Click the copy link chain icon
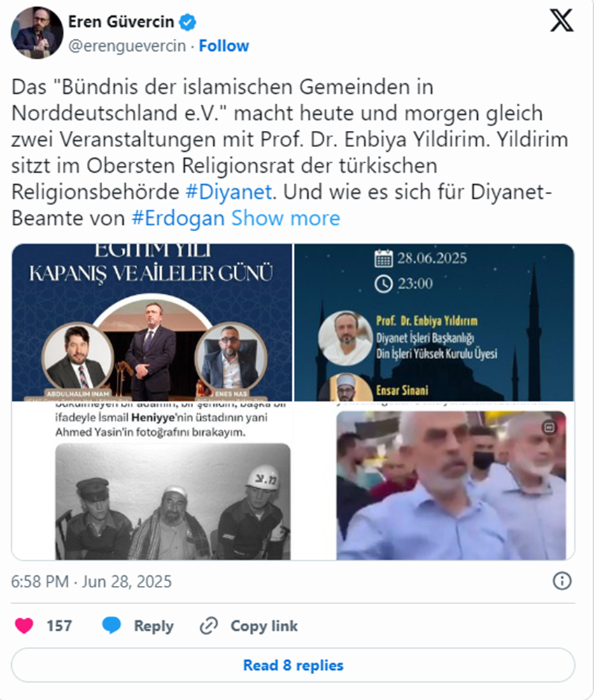 (x=208, y=625)
